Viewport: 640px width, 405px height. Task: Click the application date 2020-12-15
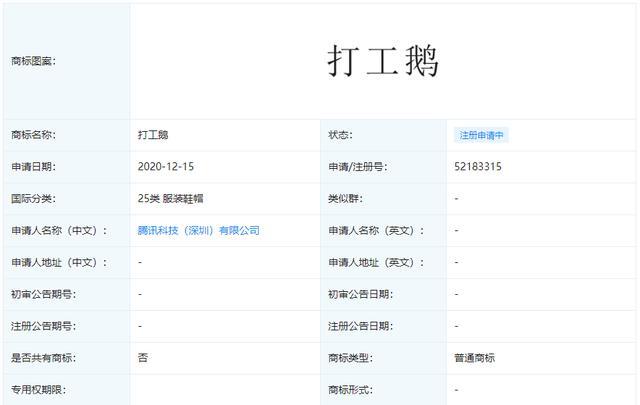click(x=168, y=166)
